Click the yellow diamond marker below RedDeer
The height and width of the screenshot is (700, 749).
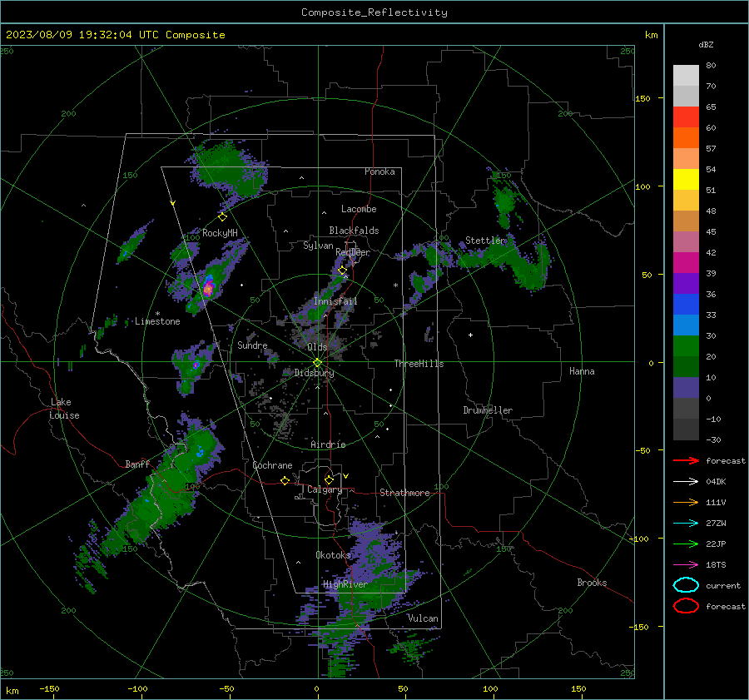(x=342, y=271)
